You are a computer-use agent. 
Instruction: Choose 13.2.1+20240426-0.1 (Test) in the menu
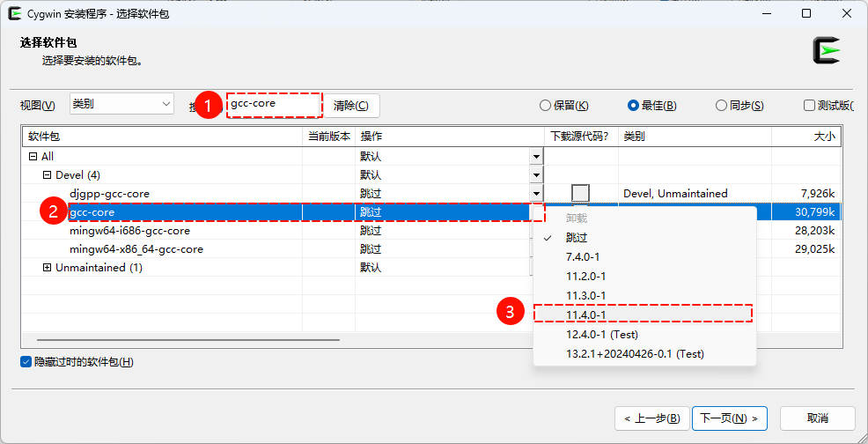(644, 353)
